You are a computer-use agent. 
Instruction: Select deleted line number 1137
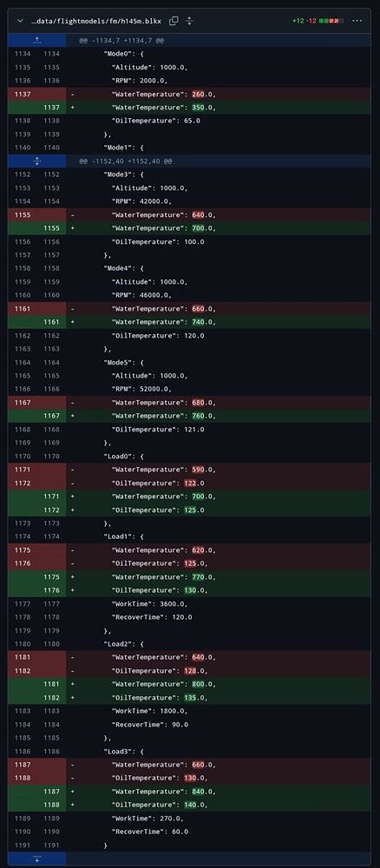click(x=23, y=94)
